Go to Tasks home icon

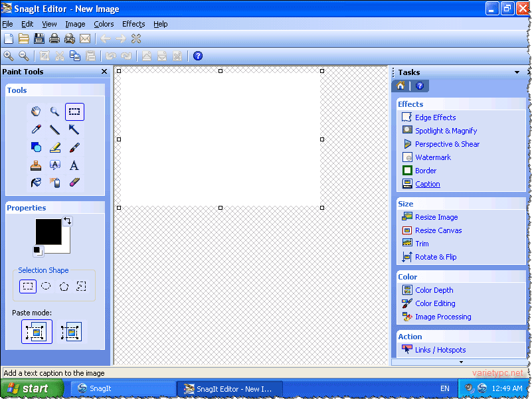[x=400, y=86]
